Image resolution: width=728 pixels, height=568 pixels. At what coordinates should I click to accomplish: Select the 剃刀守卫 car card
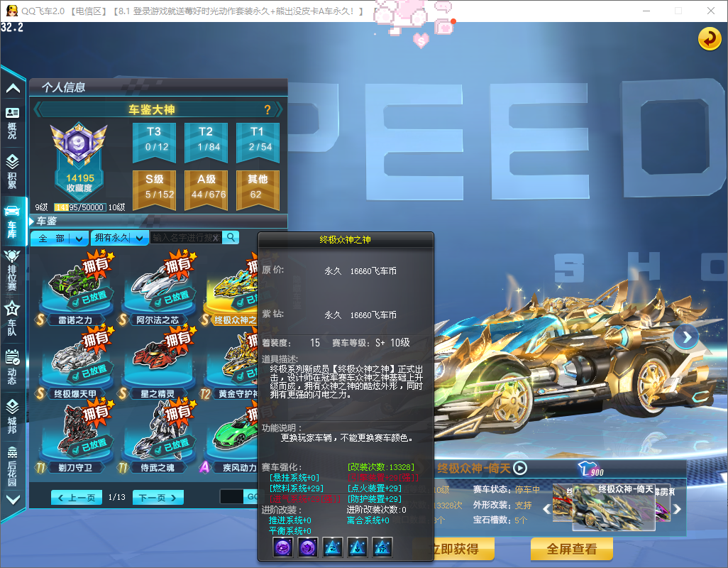coord(76,437)
